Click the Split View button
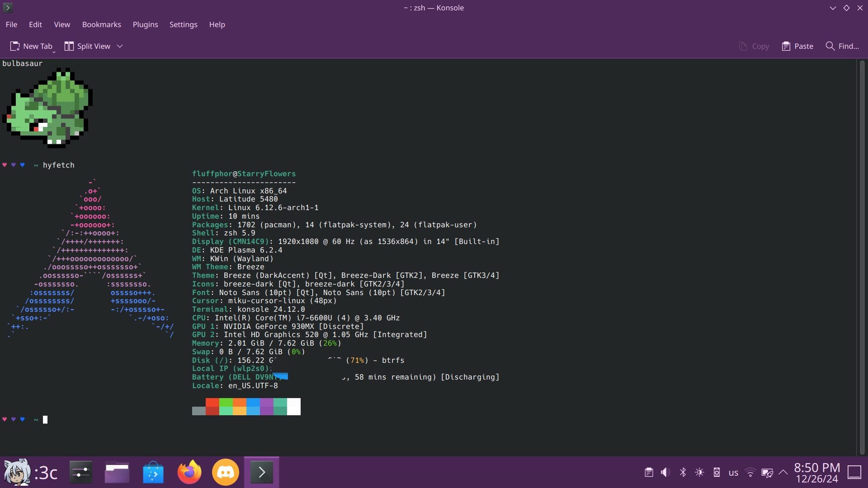 87,46
